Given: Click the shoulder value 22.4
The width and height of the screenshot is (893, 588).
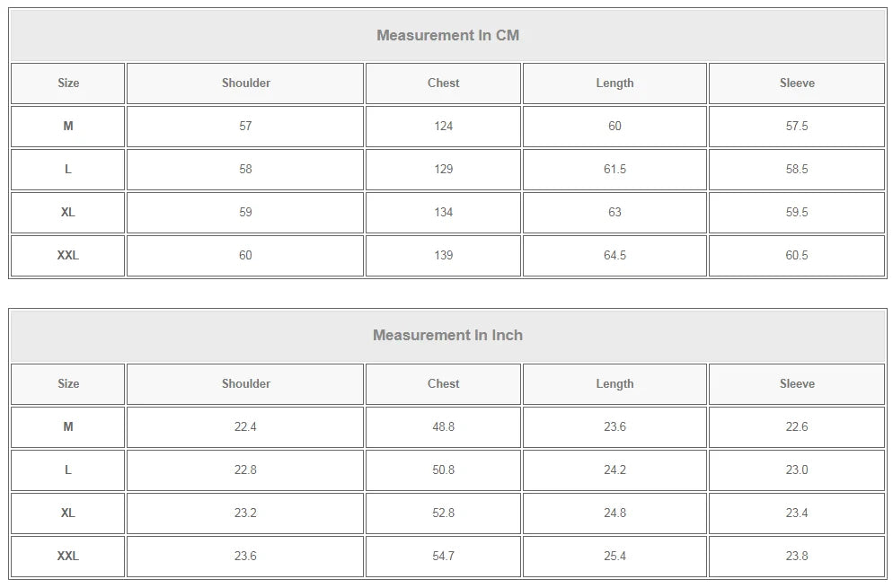Looking at the screenshot, I should (x=245, y=427).
